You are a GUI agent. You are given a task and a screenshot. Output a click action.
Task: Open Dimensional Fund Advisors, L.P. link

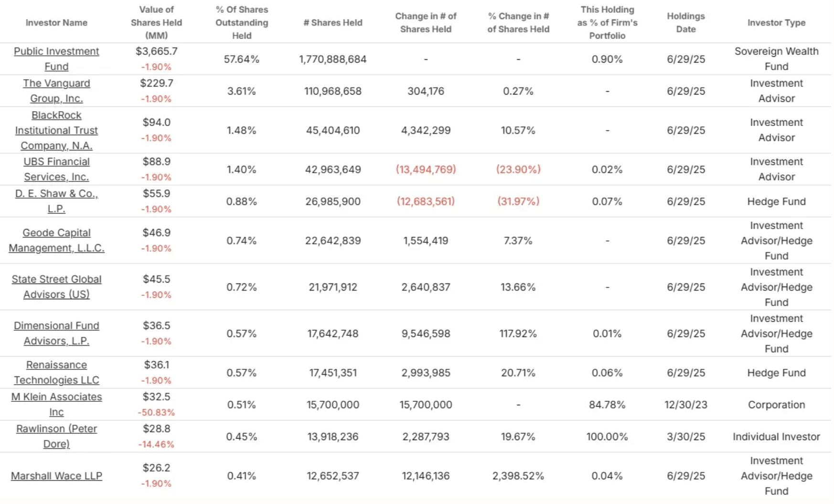(x=56, y=333)
